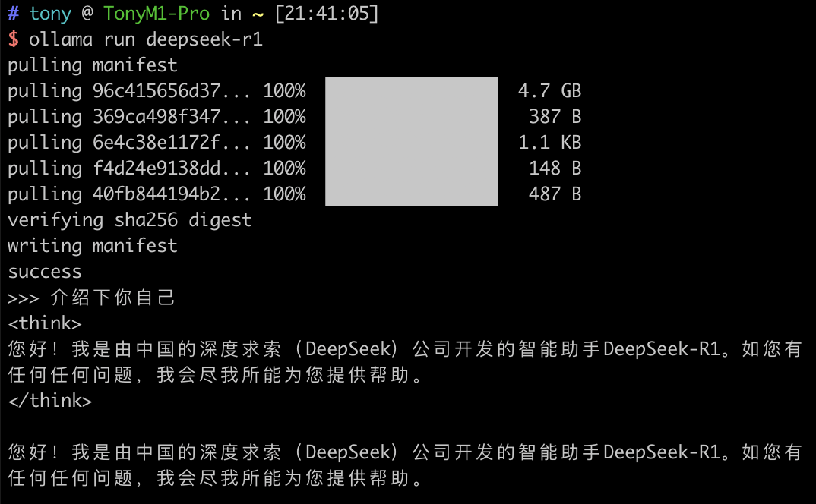Click the success status message

pyautogui.click(x=44, y=272)
